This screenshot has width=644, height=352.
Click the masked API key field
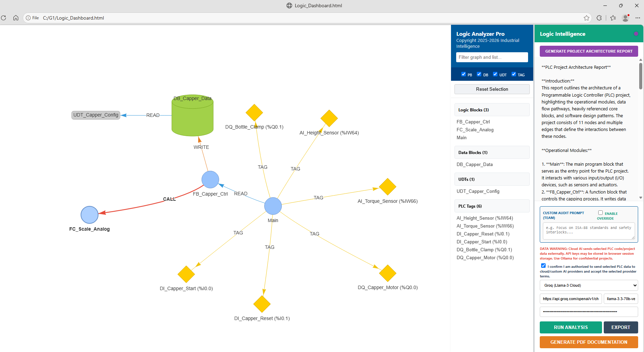589,312
